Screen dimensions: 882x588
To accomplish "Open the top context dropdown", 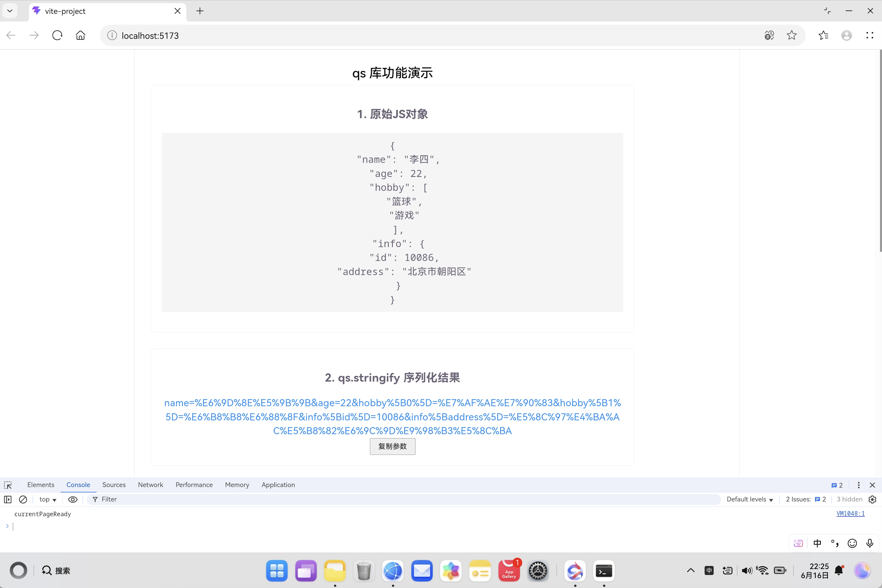I will (x=48, y=500).
